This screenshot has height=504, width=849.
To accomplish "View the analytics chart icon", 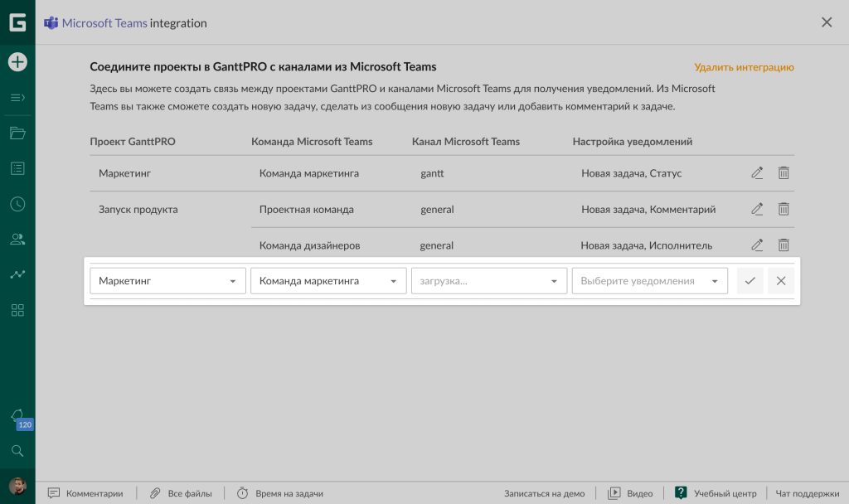I will point(17,274).
